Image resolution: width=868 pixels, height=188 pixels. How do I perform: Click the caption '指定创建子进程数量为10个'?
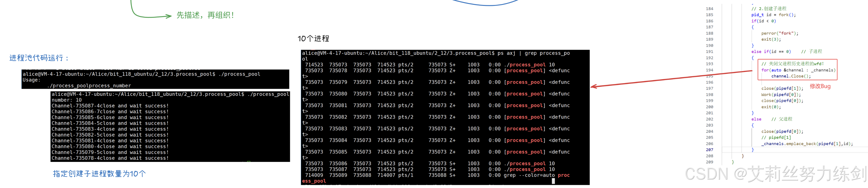[x=99, y=173]
